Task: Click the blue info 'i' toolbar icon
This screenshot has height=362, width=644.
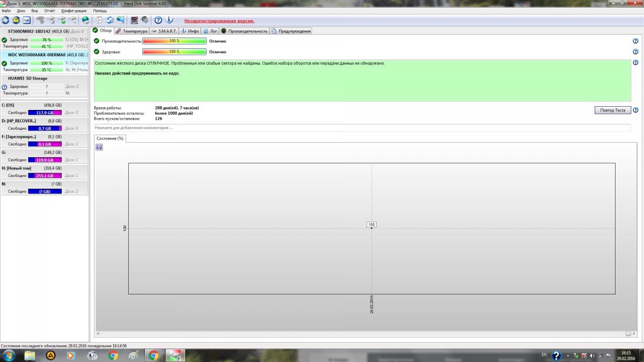Action: (169, 20)
